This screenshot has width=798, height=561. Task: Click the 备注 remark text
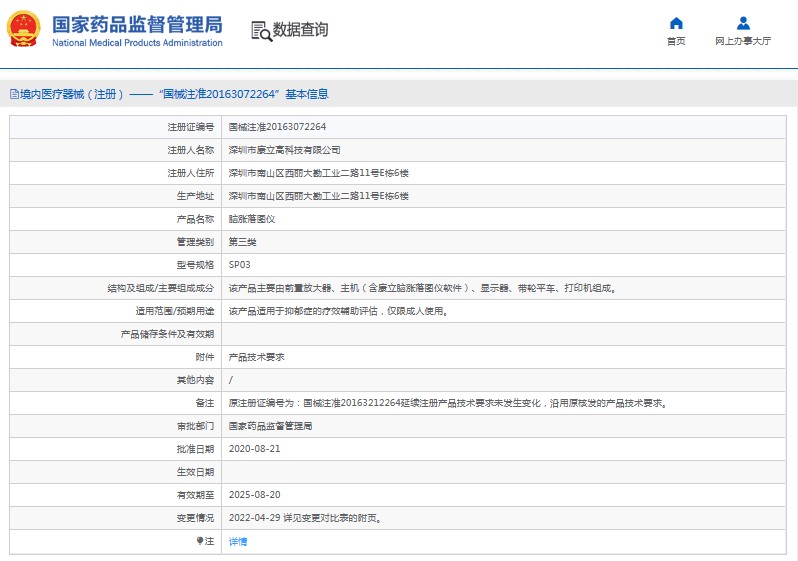point(448,403)
